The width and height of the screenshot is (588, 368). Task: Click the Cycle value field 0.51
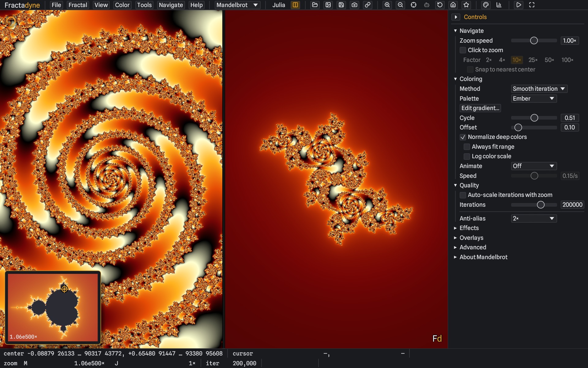pos(570,118)
